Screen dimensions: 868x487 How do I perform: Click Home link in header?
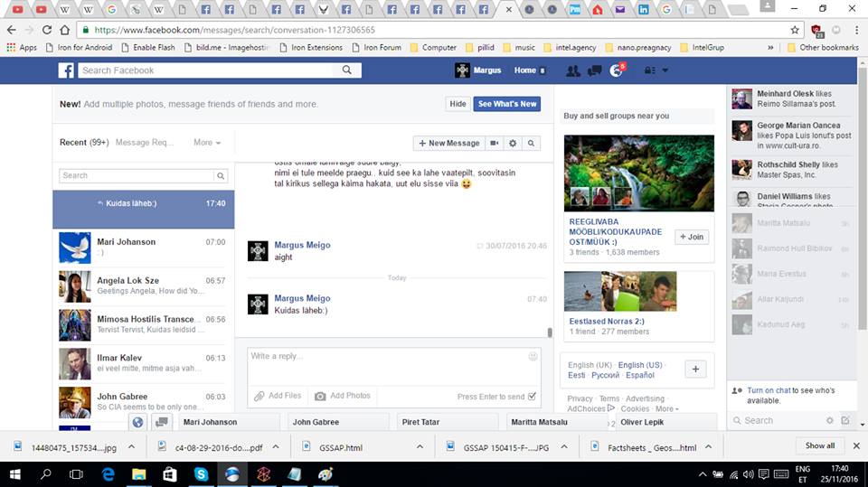coord(524,70)
